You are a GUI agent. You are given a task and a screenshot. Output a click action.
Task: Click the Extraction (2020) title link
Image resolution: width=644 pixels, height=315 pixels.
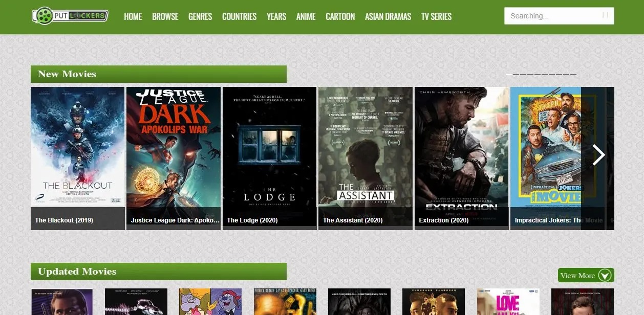(444, 220)
